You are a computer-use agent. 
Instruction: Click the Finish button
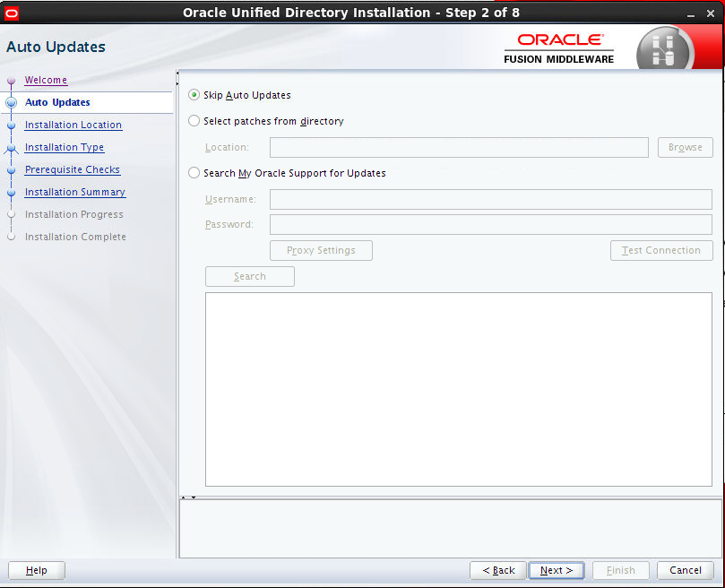pos(620,570)
